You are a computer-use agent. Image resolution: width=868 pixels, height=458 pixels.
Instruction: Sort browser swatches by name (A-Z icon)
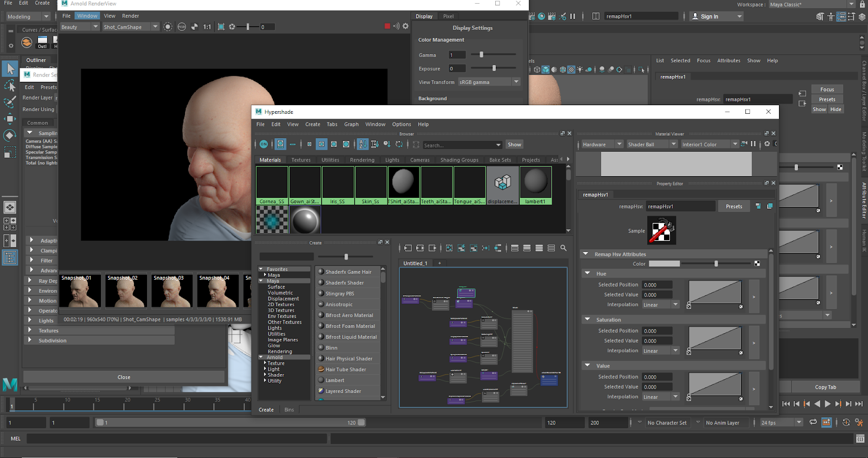pos(362,144)
